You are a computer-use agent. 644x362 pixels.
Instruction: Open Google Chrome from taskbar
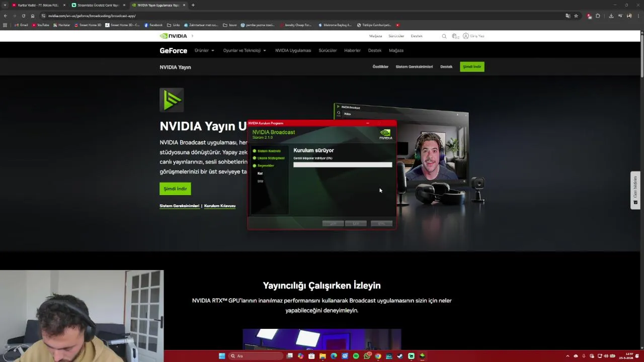[x=378, y=356]
